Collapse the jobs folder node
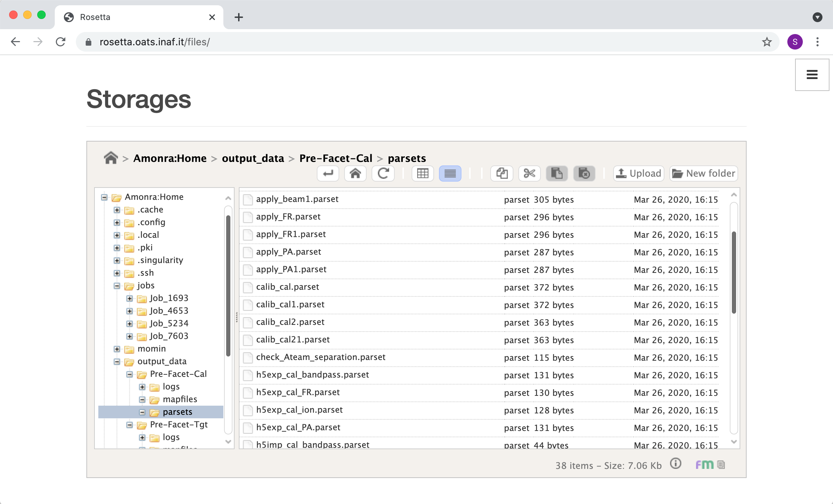Viewport: 833px width, 504px height. (117, 286)
